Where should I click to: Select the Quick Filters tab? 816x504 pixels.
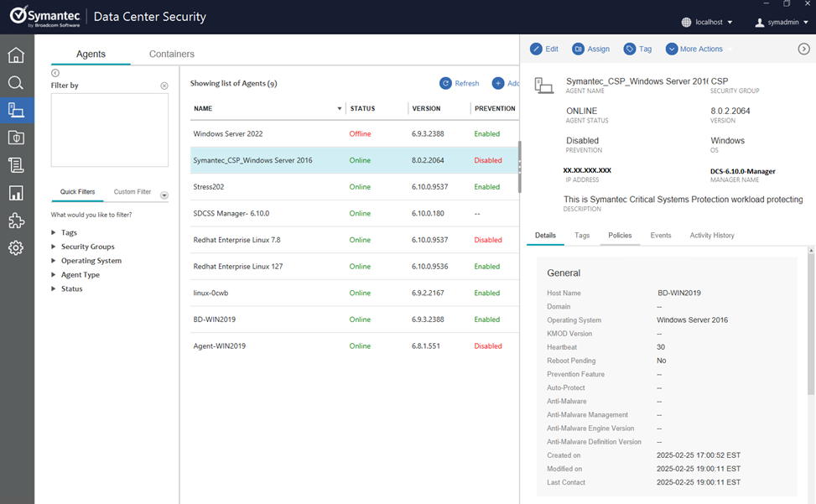(x=77, y=192)
